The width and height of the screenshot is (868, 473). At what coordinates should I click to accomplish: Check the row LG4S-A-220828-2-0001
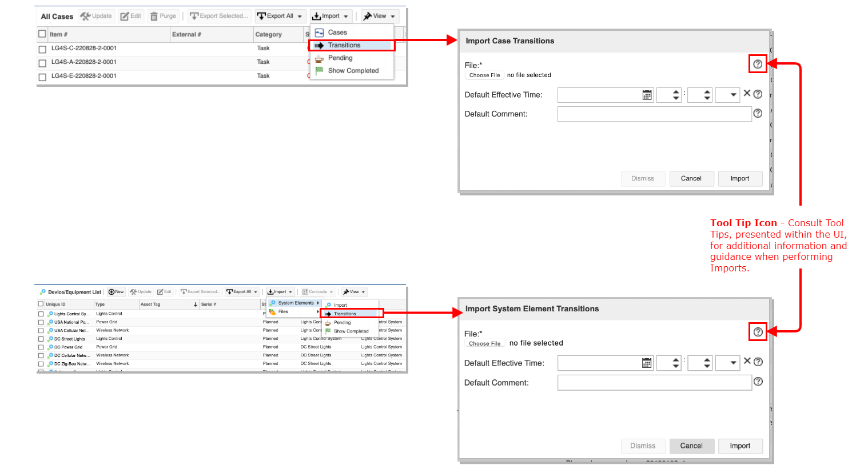coord(42,63)
